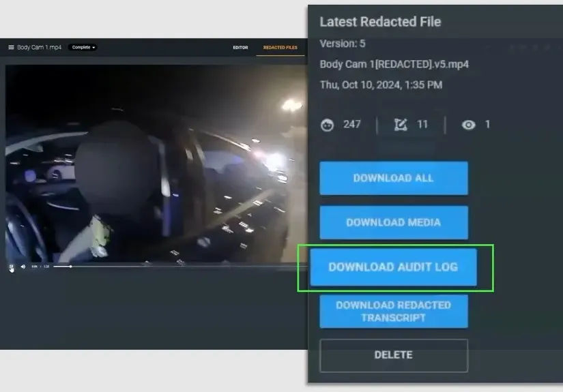This screenshot has width=563, height=392.
Task: Mute the video volume speaker icon
Action: point(23,267)
